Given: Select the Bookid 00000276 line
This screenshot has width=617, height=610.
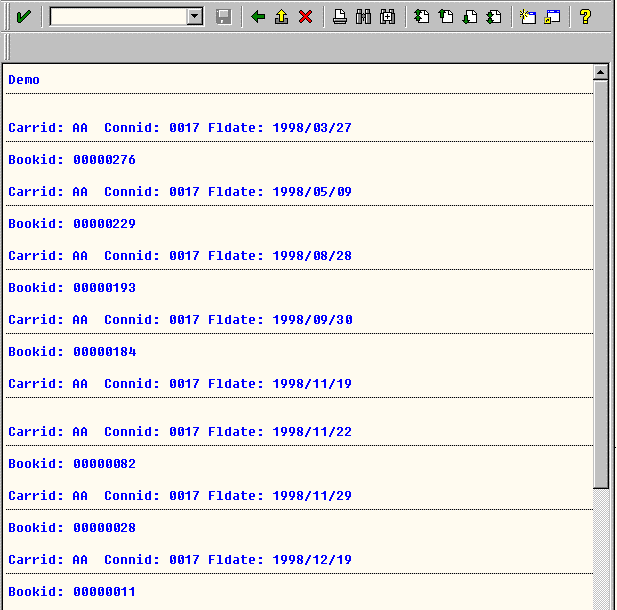Looking at the screenshot, I should tap(72, 160).
